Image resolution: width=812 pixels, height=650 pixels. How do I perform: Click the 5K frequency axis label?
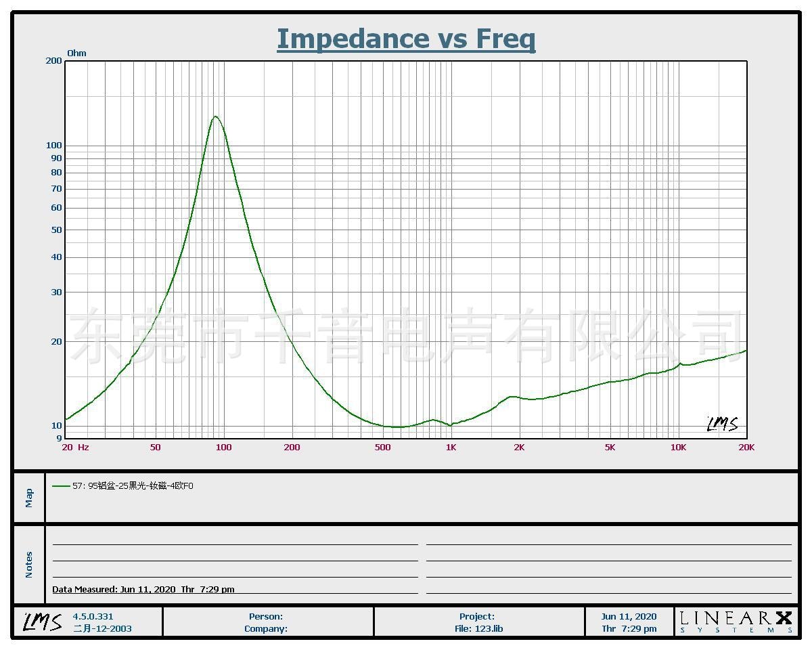(x=610, y=447)
